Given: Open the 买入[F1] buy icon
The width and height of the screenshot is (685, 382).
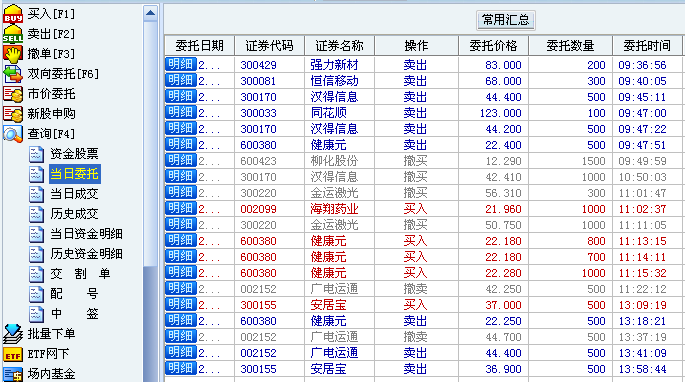Looking at the screenshot, I should tap(13, 14).
